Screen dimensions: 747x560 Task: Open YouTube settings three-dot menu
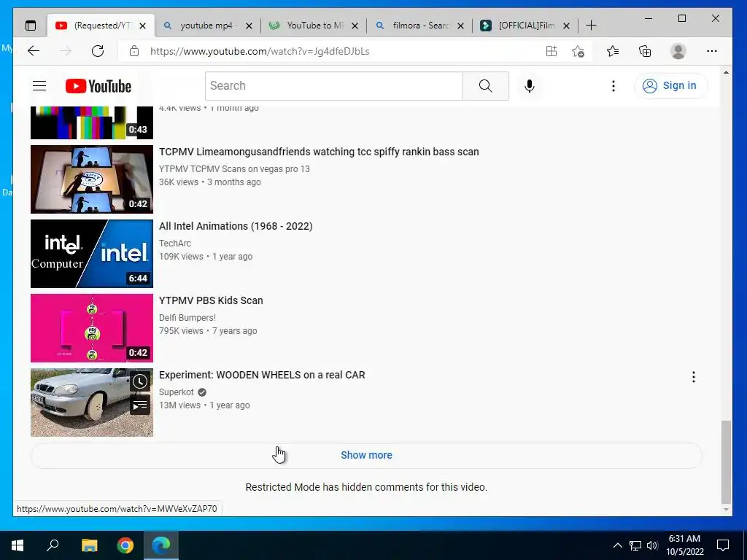pyautogui.click(x=613, y=86)
